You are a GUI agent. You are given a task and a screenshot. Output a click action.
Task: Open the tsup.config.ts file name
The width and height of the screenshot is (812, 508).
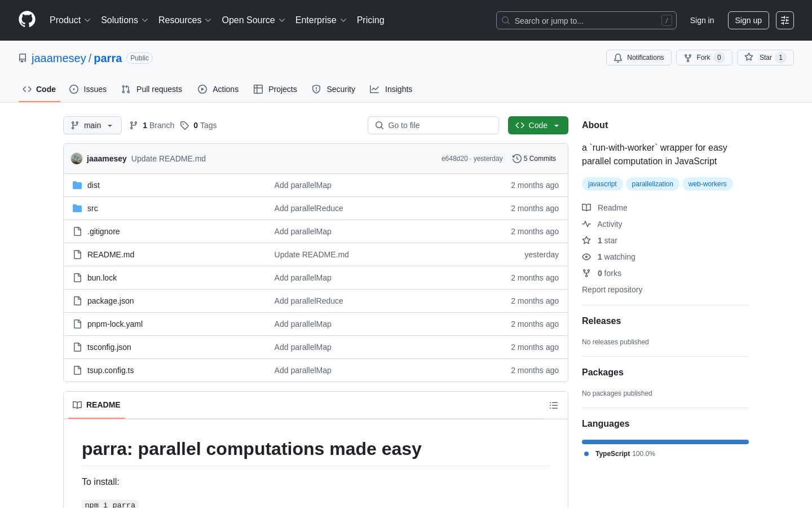click(x=111, y=370)
